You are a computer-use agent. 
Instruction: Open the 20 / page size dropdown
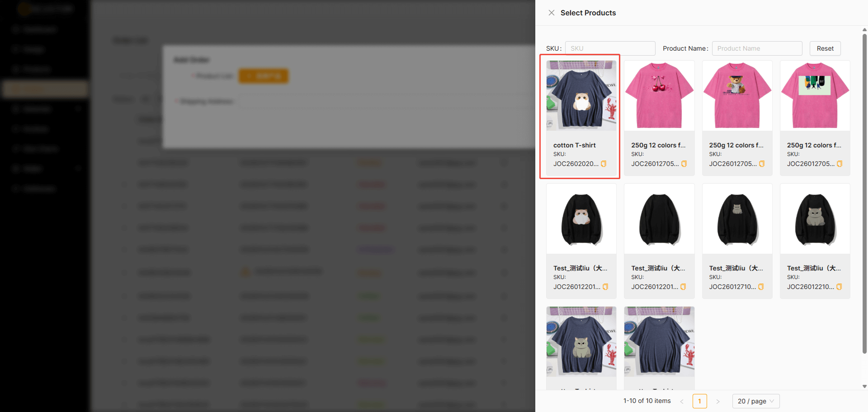(755, 401)
